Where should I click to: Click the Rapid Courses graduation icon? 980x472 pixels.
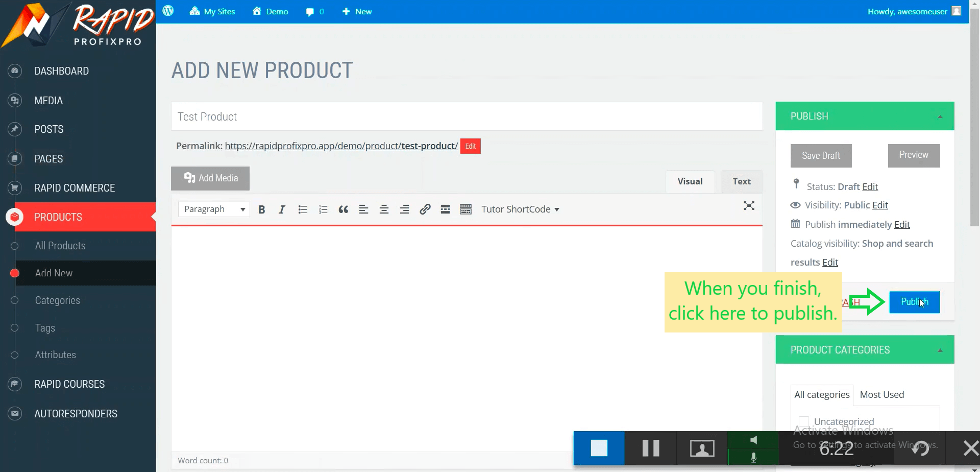[15, 384]
